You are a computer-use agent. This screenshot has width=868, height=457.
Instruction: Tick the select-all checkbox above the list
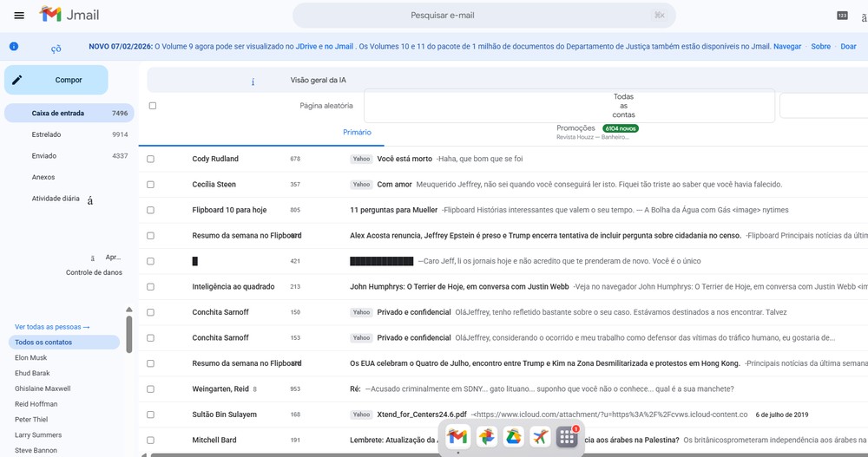coord(153,106)
